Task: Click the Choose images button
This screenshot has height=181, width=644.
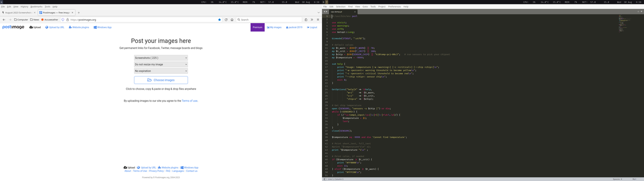Action: [x=161, y=80]
